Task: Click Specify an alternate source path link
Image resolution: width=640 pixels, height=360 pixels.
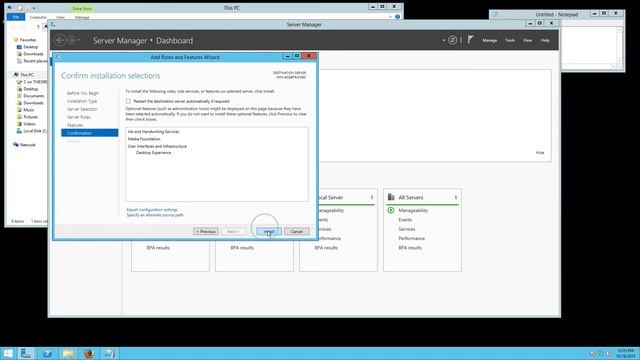Action: [155, 215]
